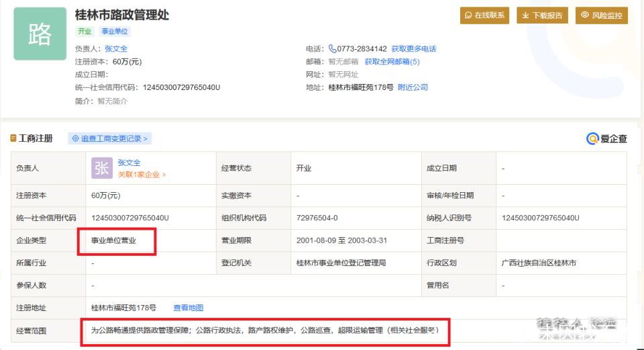This screenshot has width=644, height=350.
Task: Open 获取更多电话 link
Action: click(413, 49)
